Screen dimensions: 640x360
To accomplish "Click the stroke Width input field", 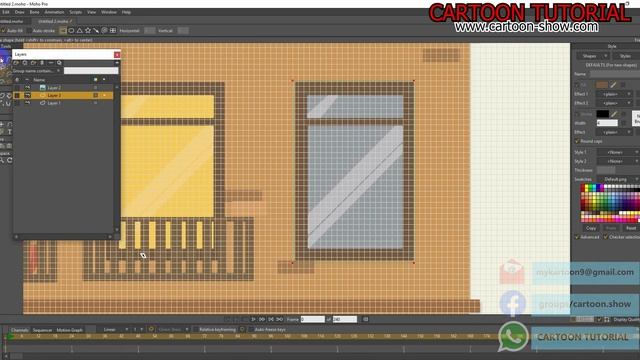I will [x=607, y=123].
